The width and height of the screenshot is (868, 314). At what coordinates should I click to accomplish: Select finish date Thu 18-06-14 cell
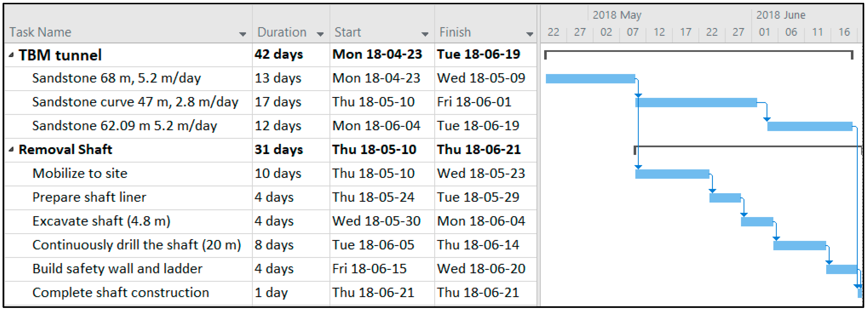coord(478,245)
